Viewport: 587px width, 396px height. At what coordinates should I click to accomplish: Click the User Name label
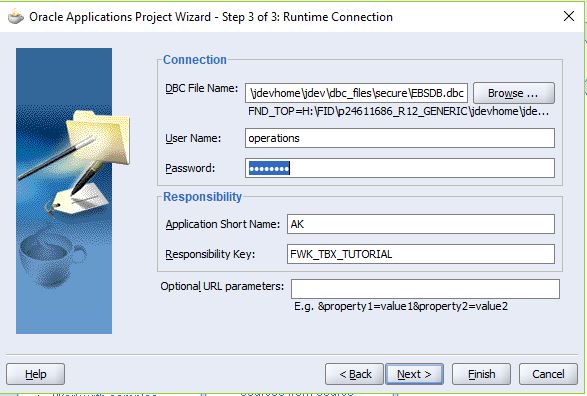[193, 138]
